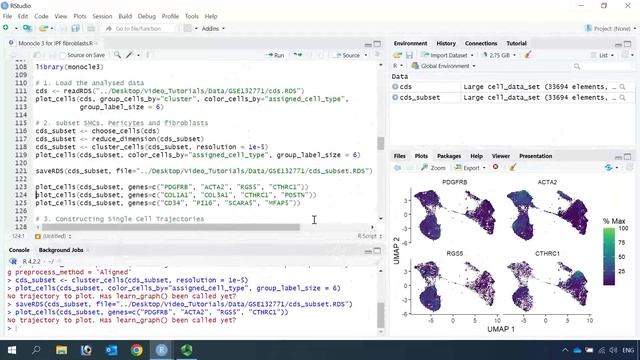Open the Tools menu
Image resolution: width=640 pixels, height=360 pixels.
[x=191, y=16]
